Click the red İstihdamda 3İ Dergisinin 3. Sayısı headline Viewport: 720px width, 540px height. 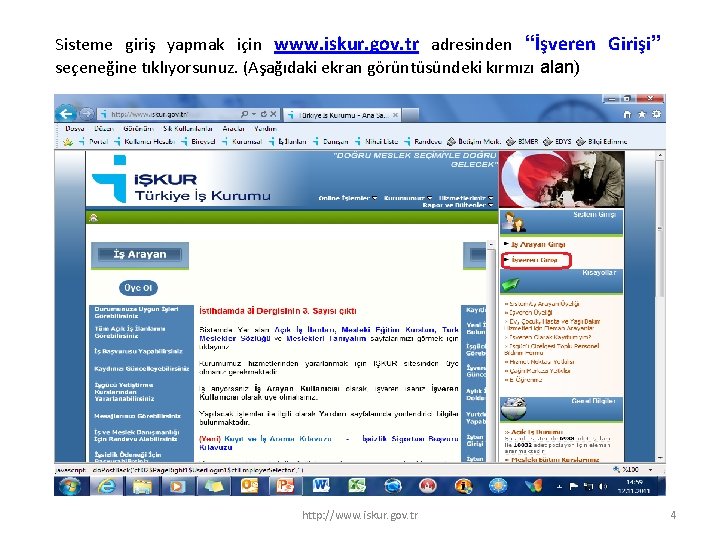point(278,311)
